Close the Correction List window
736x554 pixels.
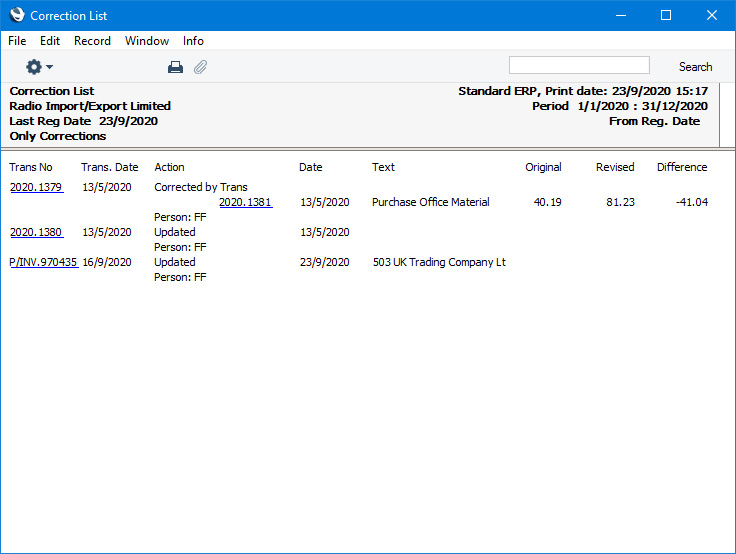(712, 15)
